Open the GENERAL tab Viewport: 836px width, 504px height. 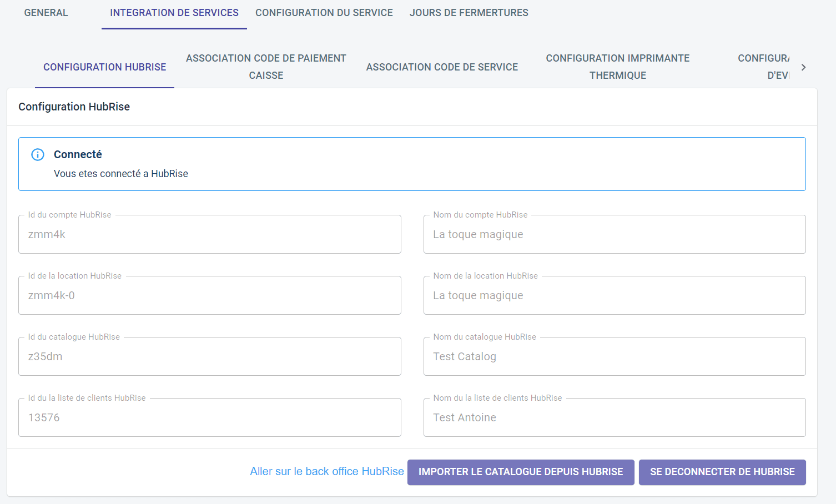pos(46,13)
